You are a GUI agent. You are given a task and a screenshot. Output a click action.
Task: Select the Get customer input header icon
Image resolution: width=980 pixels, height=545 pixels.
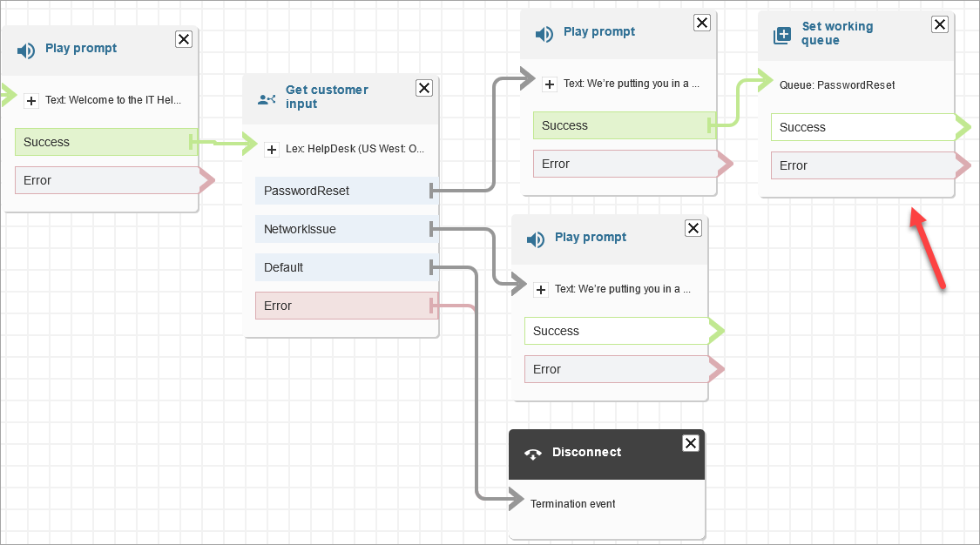[x=266, y=98]
